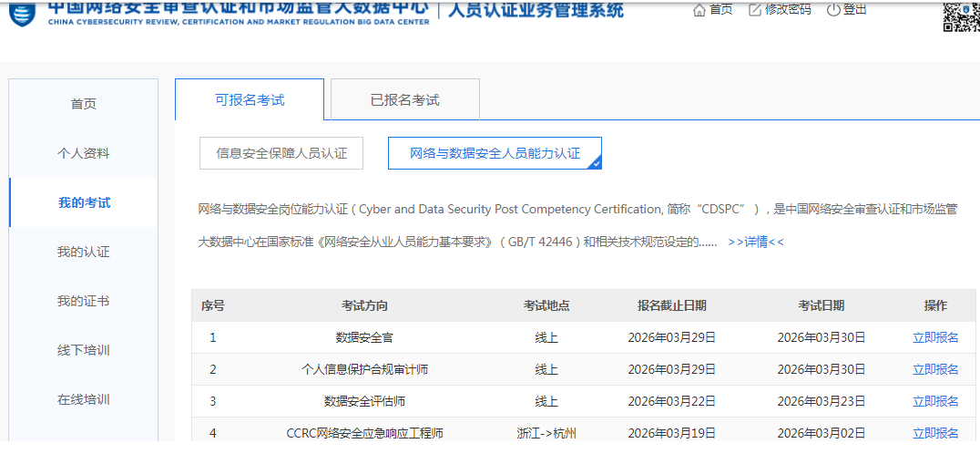Click 立即报名 for CCRC网络安全应急响应工程师
Screen dimensions: 980x454
[x=935, y=433]
